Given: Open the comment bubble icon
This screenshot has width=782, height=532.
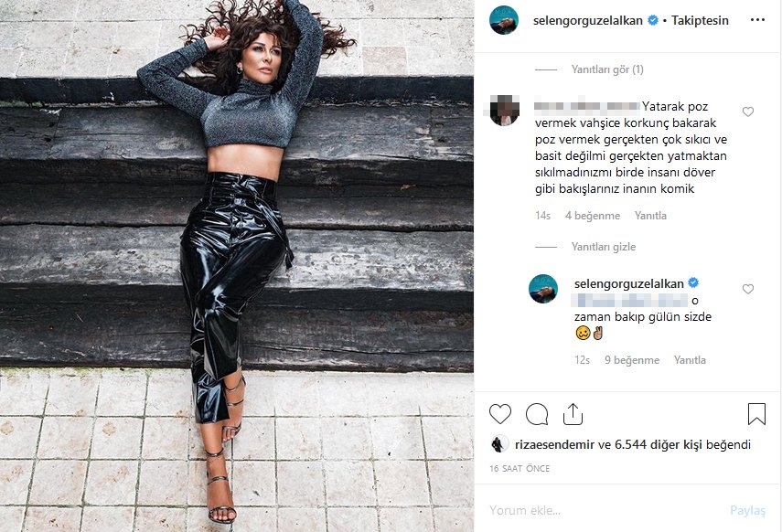Looking at the screenshot, I should pyautogui.click(x=537, y=414).
